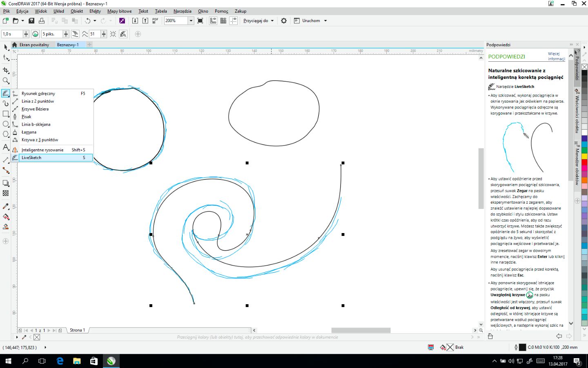Select the Rectangle tool

[6, 114]
